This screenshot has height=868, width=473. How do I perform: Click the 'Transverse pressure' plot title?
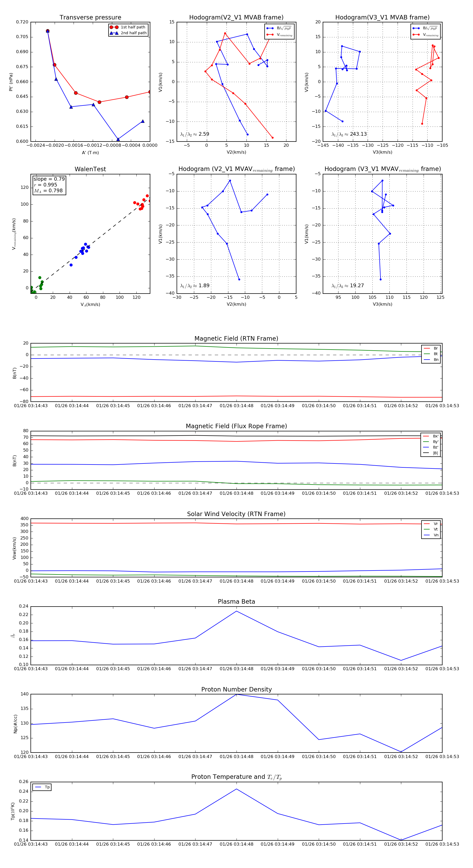click(x=90, y=18)
